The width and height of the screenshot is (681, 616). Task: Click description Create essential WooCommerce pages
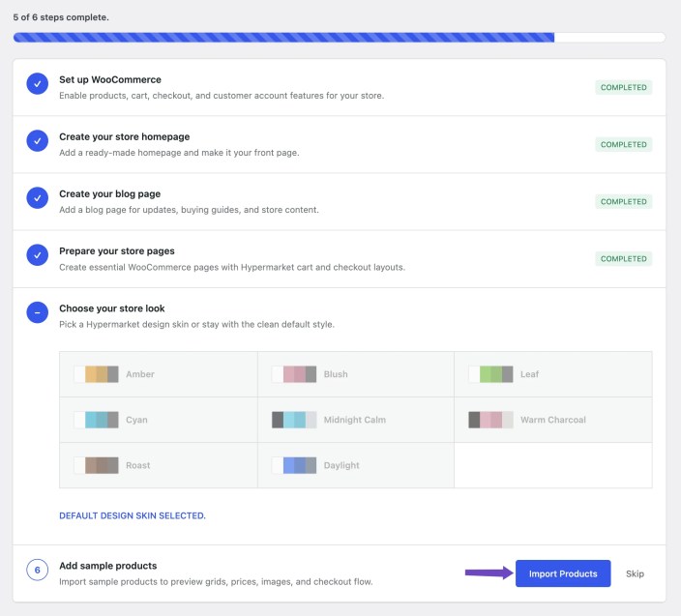click(x=232, y=267)
